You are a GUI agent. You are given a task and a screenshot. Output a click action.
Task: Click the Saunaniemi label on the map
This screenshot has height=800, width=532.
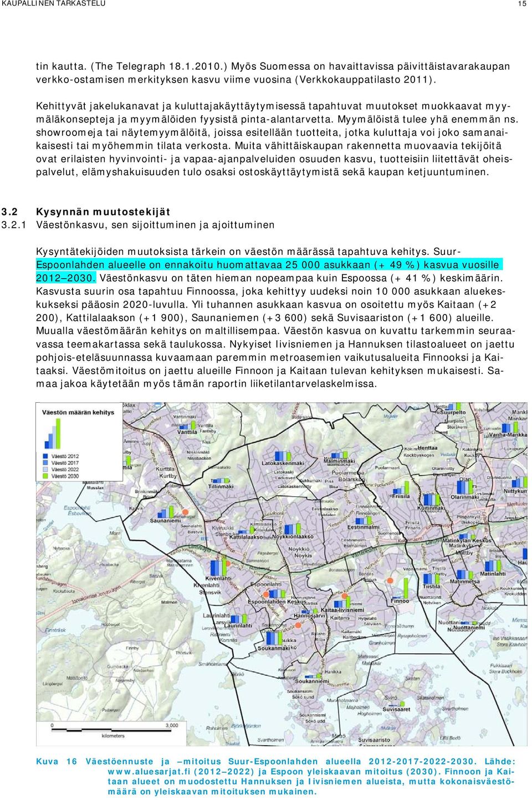(165, 521)
